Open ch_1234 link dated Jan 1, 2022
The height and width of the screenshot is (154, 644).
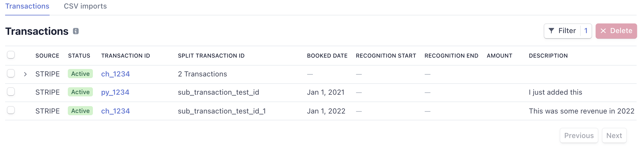click(x=115, y=111)
